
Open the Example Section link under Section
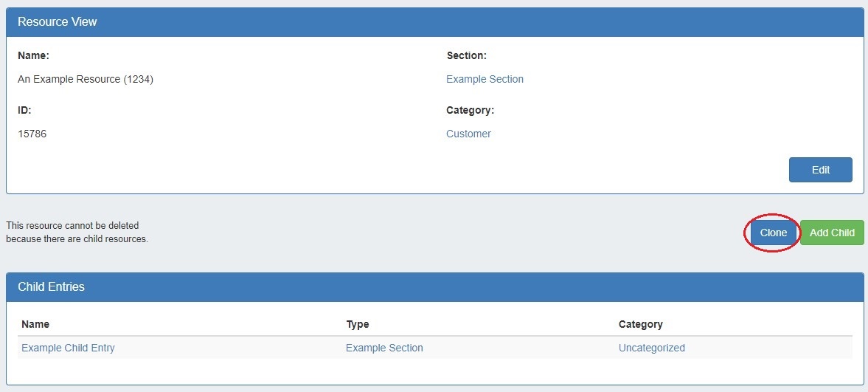coord(485,79)
